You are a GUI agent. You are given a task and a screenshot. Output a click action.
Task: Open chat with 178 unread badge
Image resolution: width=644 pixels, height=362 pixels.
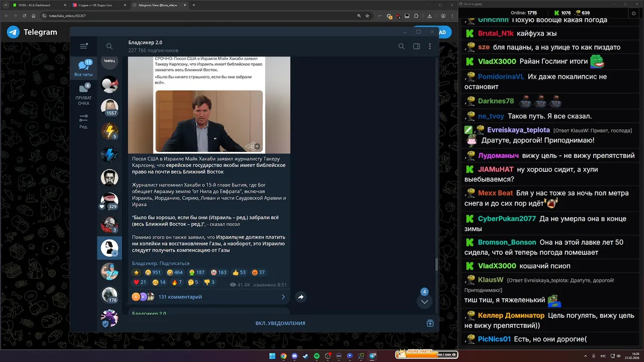pos(110,294)
